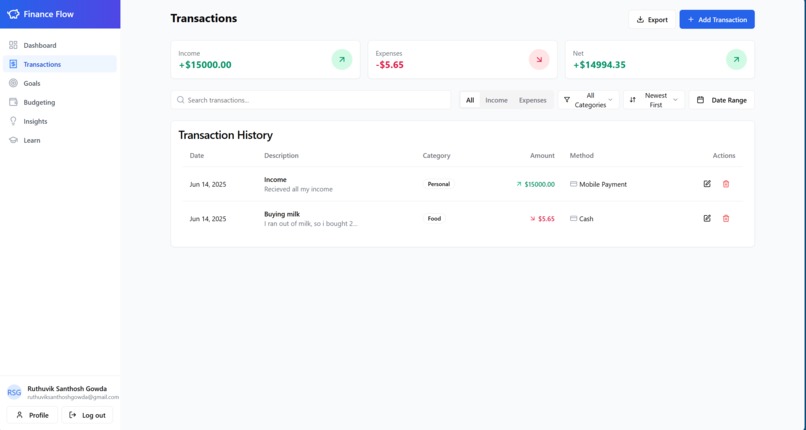The width and height of the screenshot is (806, 430).
Task: Click the Transaction History heading
Action: [x=226, y=135]
